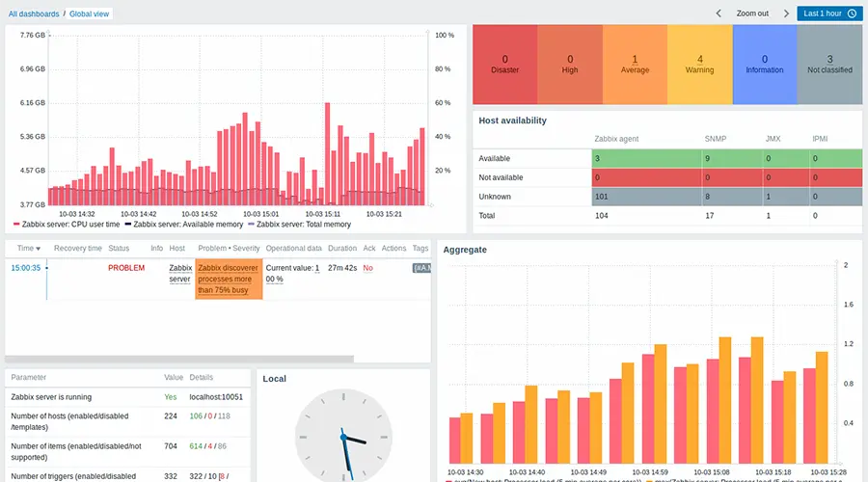
Task: Click the IPMI column header
Action: pos(820,139)
